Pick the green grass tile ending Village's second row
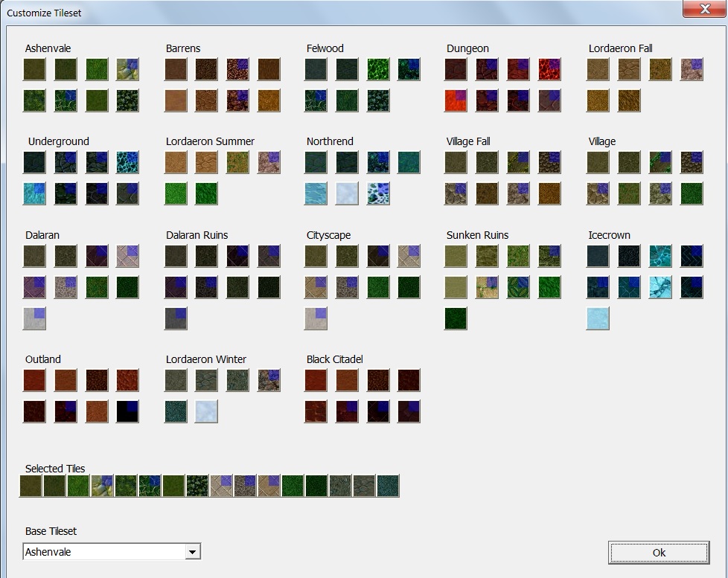The height and width of the screenshot is (578, 728). coord(692,193)
